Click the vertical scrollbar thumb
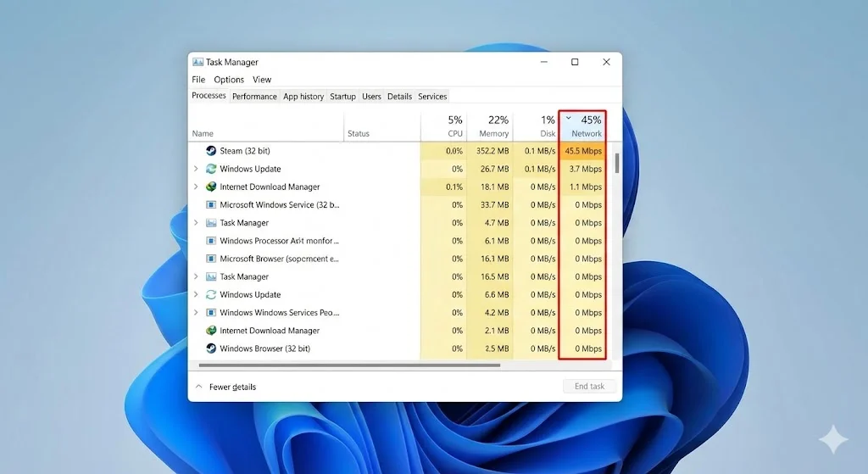Screen dimensions: 868x474 tap(617, 163)
